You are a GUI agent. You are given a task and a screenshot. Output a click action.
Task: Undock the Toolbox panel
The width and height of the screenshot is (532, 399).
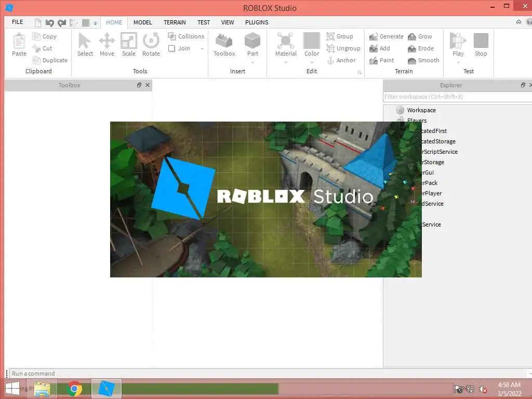(139, 85)
